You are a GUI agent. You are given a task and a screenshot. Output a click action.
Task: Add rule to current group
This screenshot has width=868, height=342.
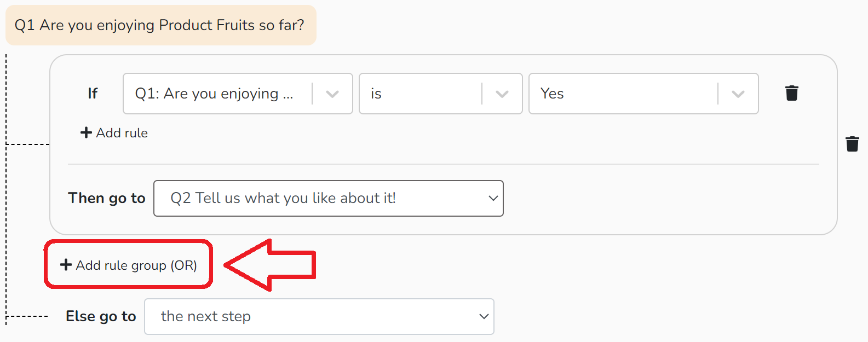pos(114,132)
